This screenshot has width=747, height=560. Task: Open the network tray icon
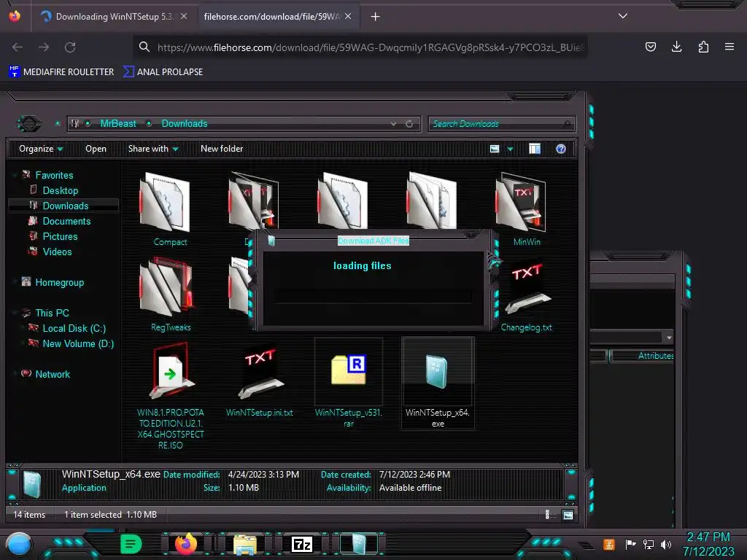point(649,544)
